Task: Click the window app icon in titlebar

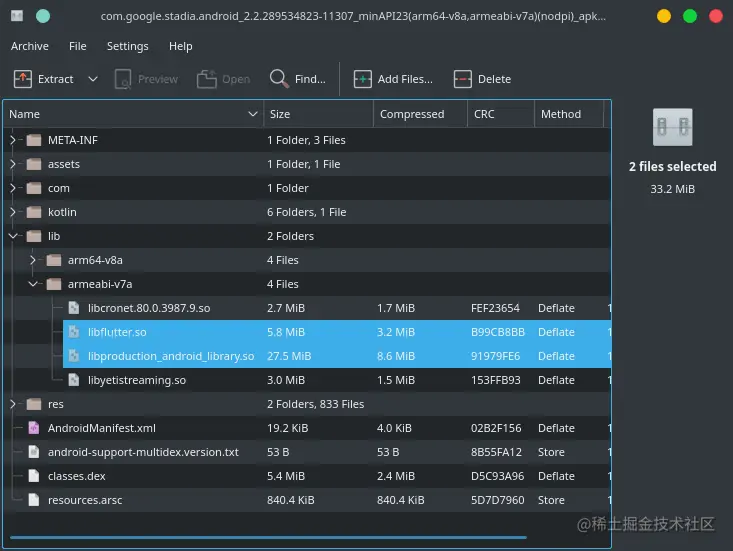Action: pos(17,16)
